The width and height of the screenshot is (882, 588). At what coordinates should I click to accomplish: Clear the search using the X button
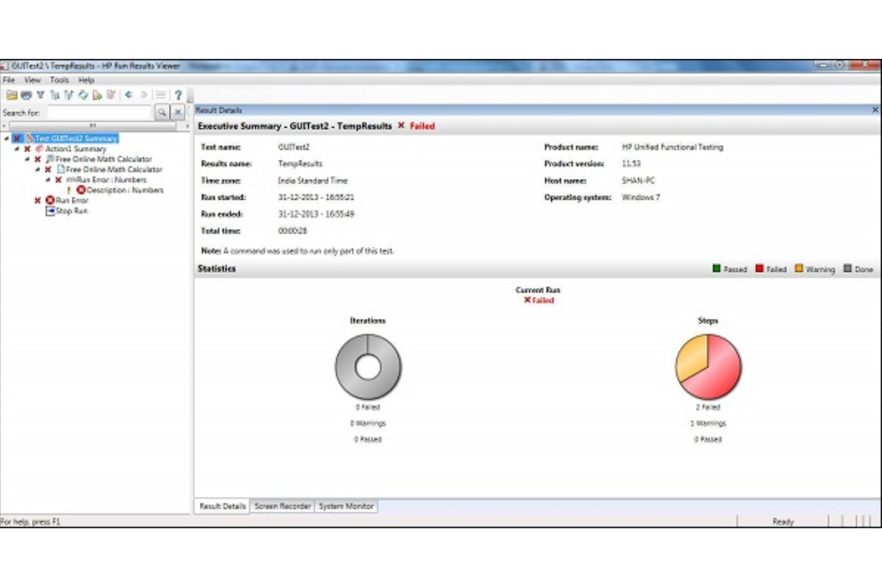click(x=178, y=112)
